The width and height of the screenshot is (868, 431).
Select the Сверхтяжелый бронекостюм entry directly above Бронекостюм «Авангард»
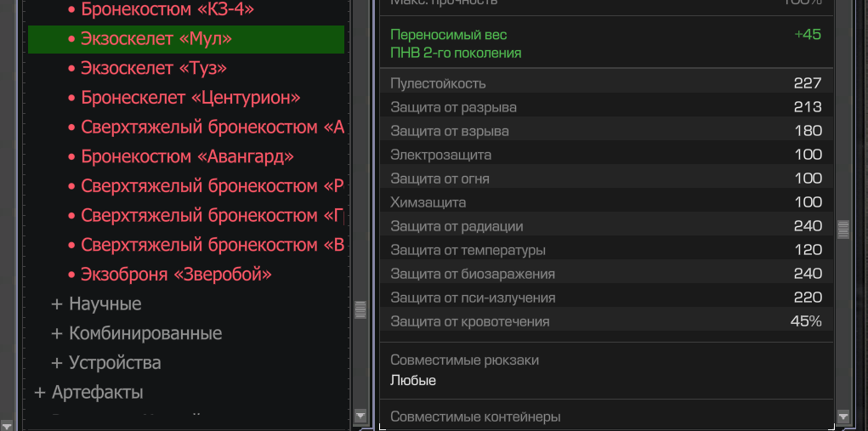coord(213,128)
